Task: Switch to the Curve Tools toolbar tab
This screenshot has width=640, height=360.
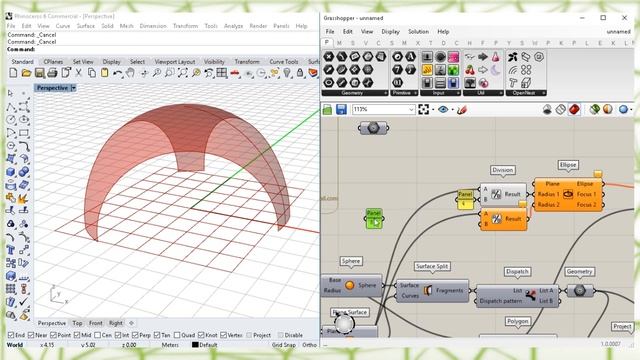Action: (284, 62)
